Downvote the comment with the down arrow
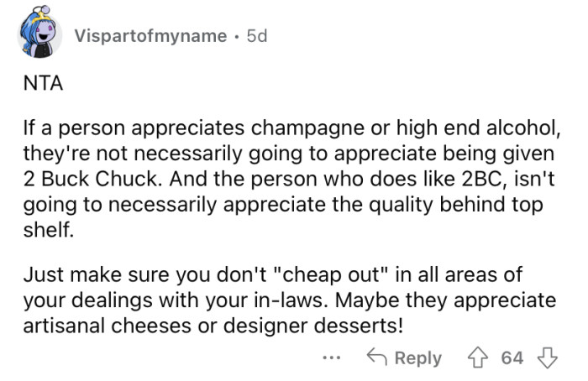Viewport: 588px width, 381px height. (x=547, y=358)
